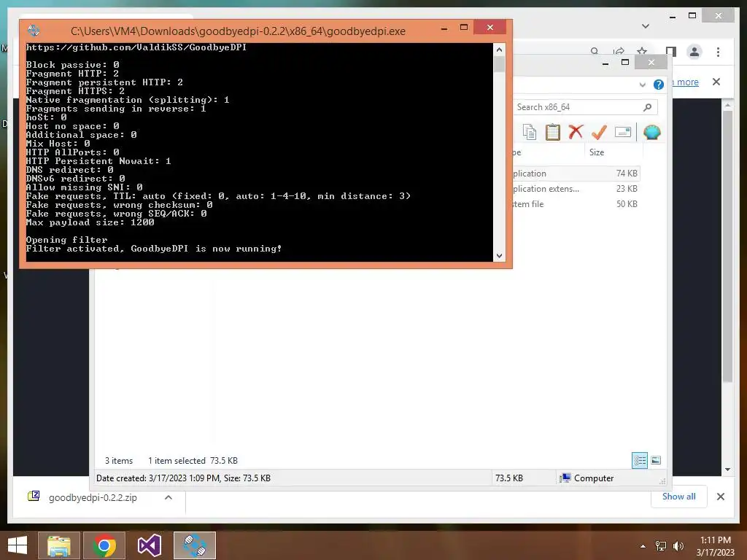The height and width of the screenshot is (560, 747).
Task: Expand the Explorer ribbon chevron
Action: click(642, 85)
